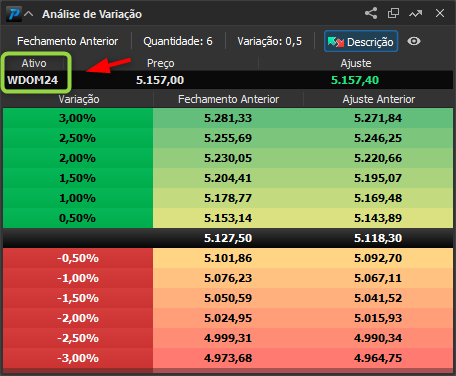Click the adjustment value 5.246,25
The width and height of the screenshot is (456, 376).
(x=378, y=138)
